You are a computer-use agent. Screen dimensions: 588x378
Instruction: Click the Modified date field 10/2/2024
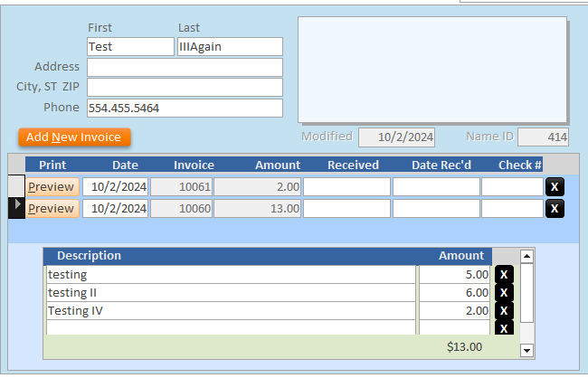[396, 137]
